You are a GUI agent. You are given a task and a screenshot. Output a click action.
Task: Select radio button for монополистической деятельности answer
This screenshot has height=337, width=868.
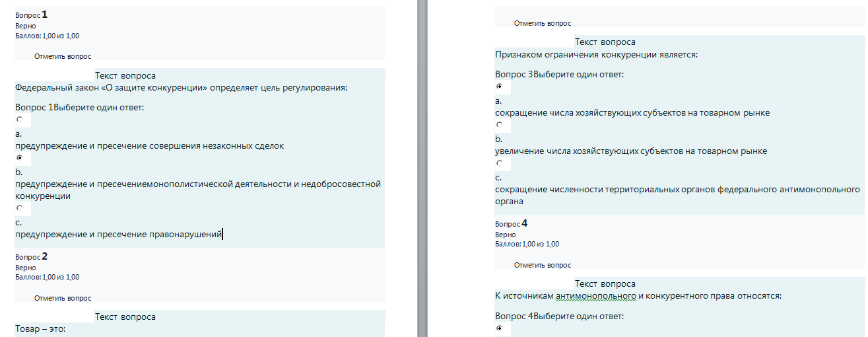(x=20, y=158)
